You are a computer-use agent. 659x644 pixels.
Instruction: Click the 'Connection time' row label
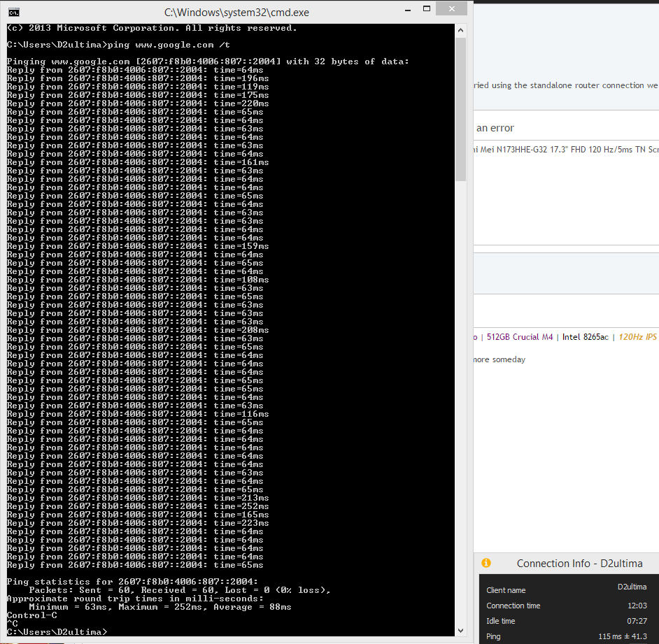(513, 606)
